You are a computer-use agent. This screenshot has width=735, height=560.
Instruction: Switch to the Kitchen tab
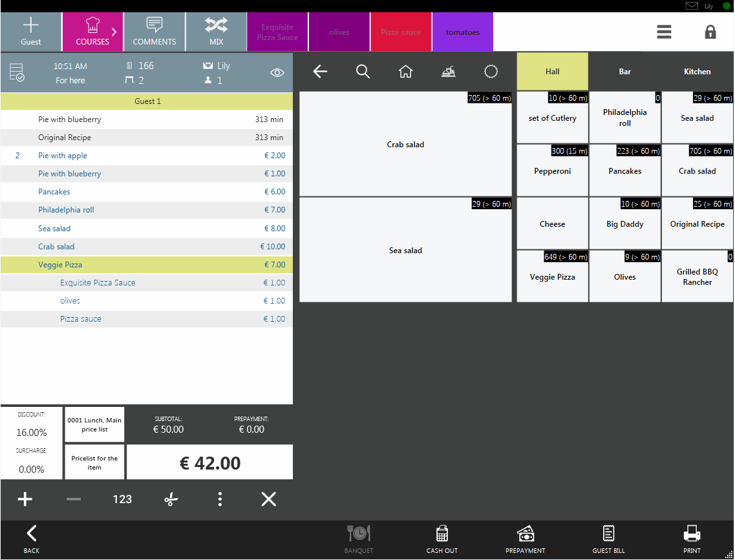point(697,72)
